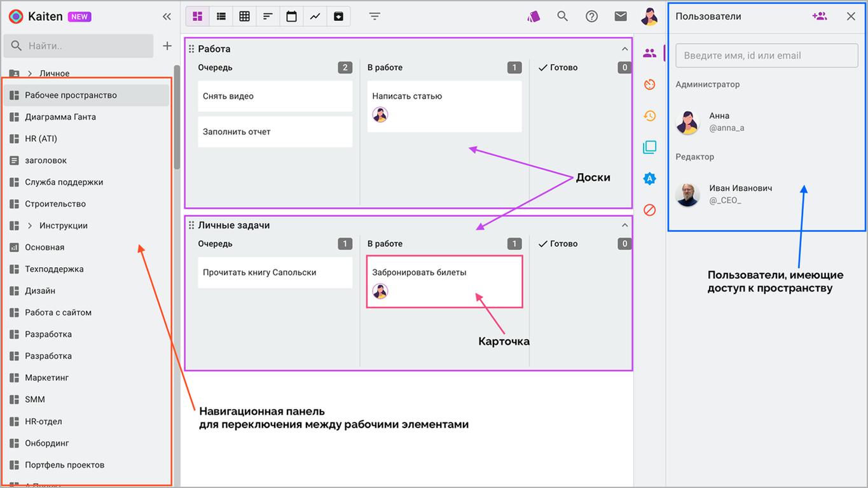Open the filter icon in toolbar

click(375, 17)
